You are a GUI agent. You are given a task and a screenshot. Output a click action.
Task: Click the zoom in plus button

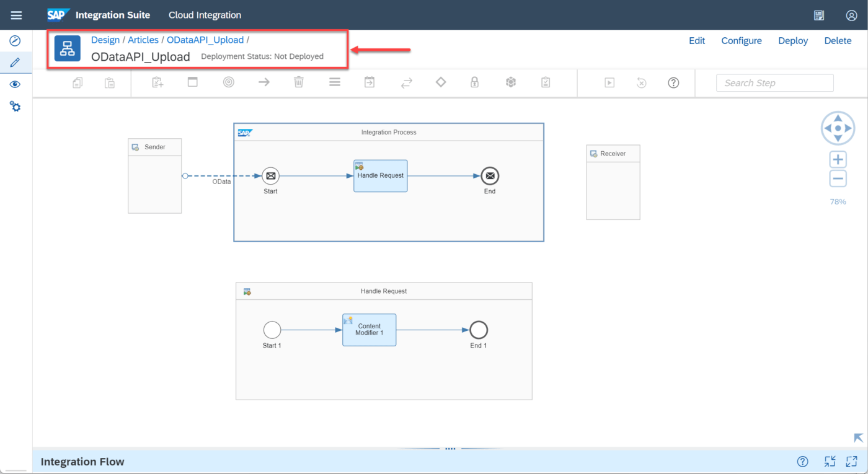pos(838,159)
